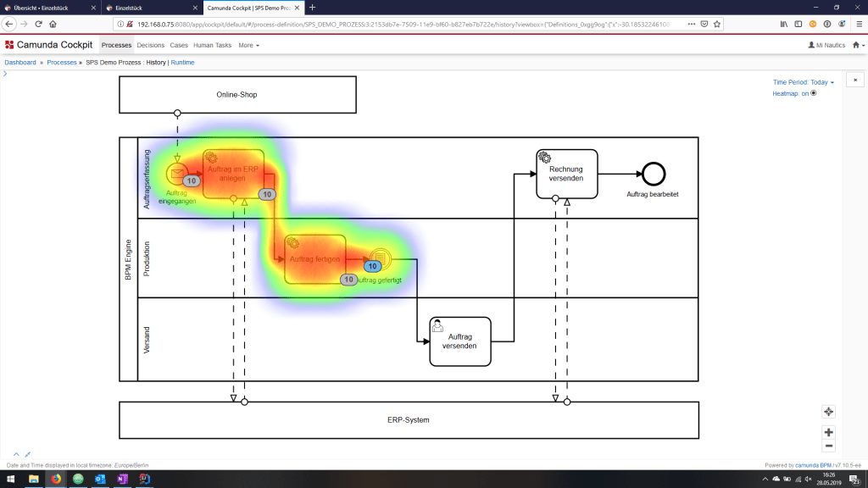Switch to the Decisions navigation item
The image size is (868, 488).
[151, 45]
